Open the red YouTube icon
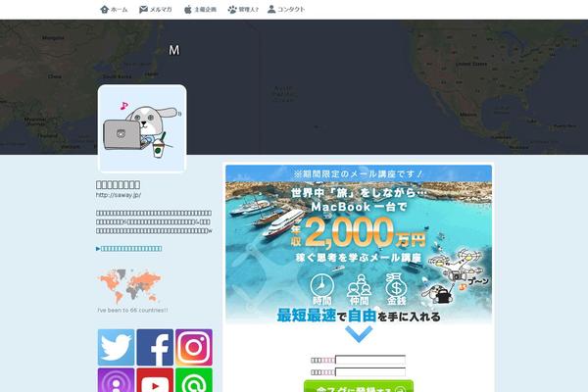This screenshot has width=588, height=392. click(x=155, y=380)
